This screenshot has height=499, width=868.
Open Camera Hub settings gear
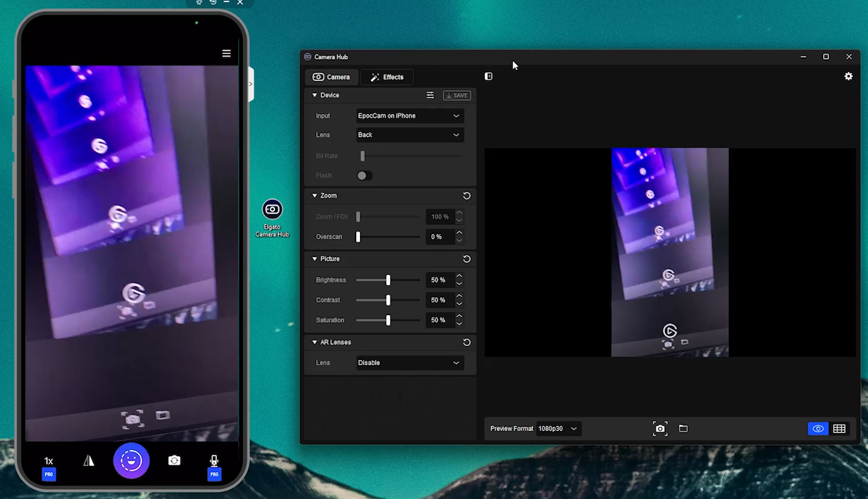849,76
